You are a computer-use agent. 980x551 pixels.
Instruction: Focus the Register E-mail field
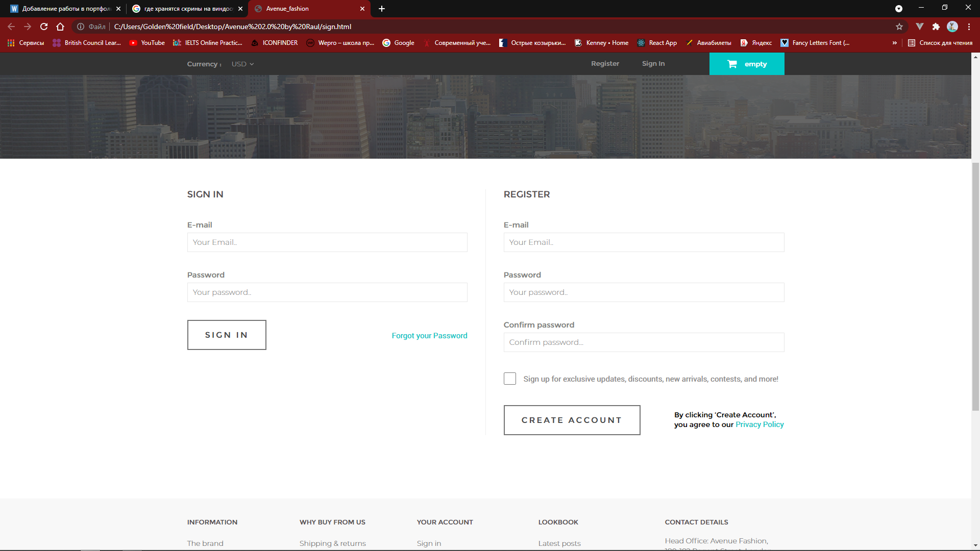coord(644,242)
